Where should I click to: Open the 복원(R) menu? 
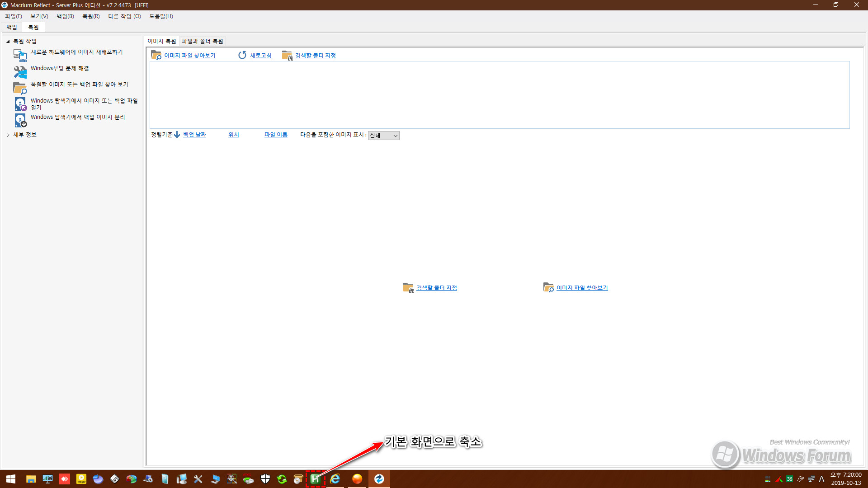coord(91,16)
